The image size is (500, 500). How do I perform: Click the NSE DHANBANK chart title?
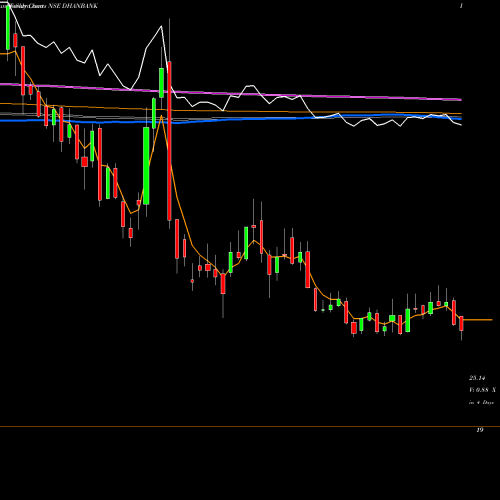pos(73,6)
